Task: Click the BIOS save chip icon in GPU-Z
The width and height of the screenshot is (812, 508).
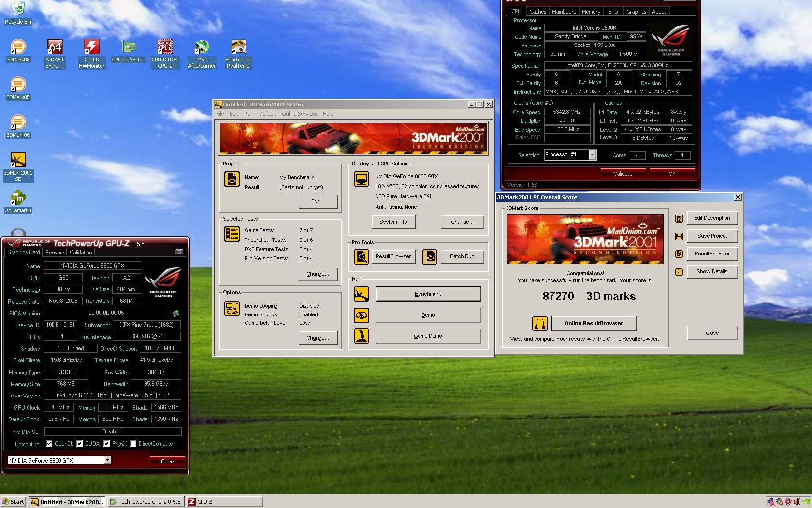Action: [175, 313]
